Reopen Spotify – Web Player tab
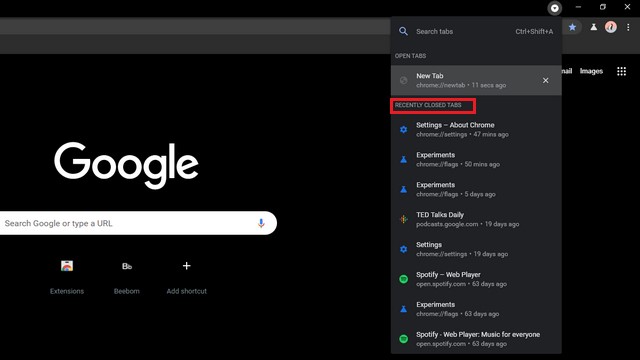 point(476,279)
